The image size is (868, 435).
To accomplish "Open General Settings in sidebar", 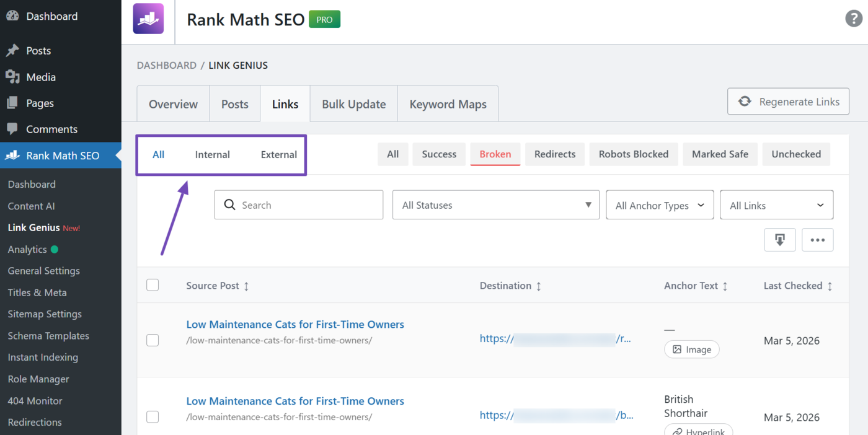I will (x=44, y=271).
